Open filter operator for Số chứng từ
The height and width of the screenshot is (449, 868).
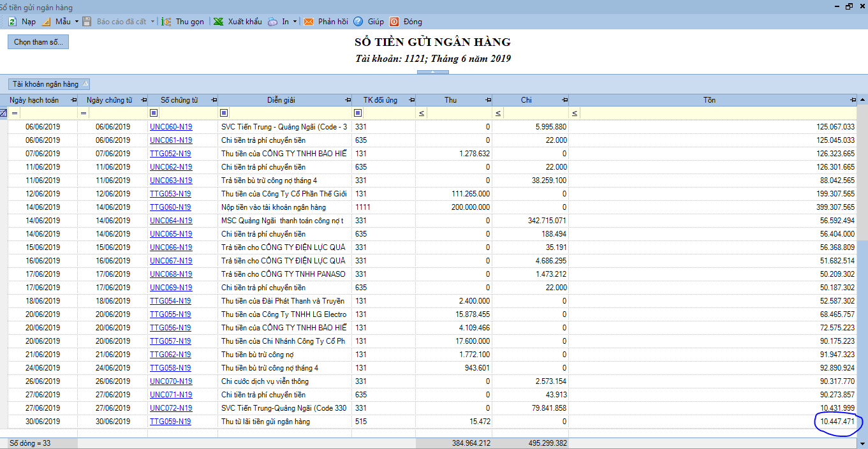(154, 114)
